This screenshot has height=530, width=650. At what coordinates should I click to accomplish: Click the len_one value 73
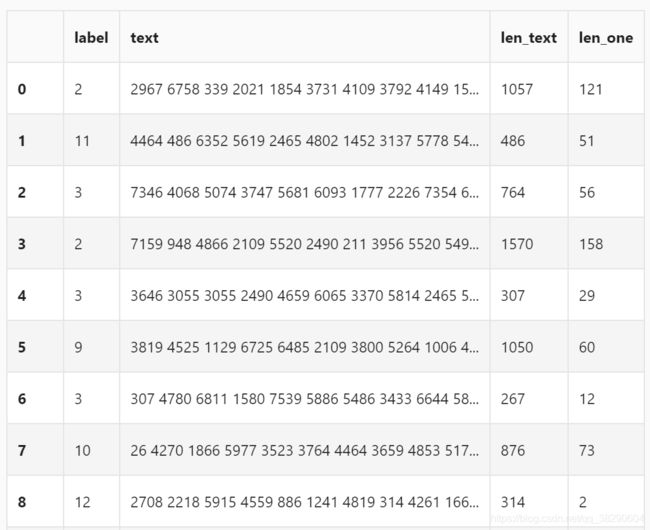[587, 450]
